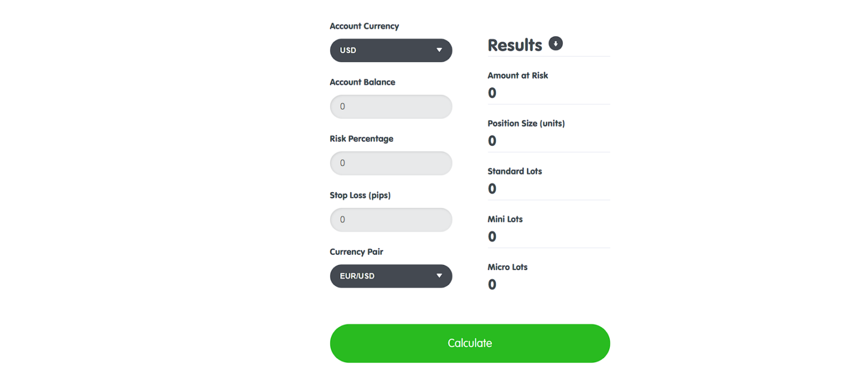The image size is (868, 374).
Task: Click the Results heading
Action: tap(515, 45)
